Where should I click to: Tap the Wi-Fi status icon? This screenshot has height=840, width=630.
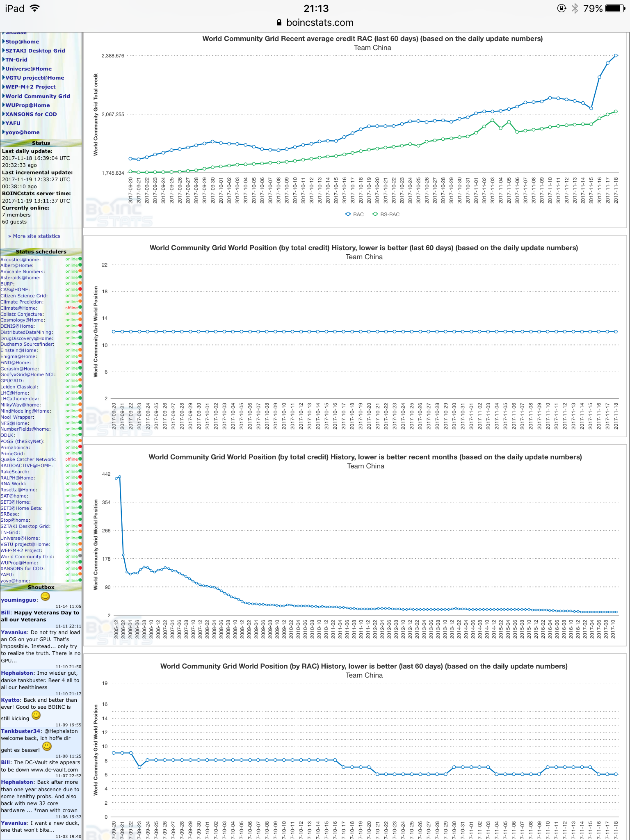point(35,8)
